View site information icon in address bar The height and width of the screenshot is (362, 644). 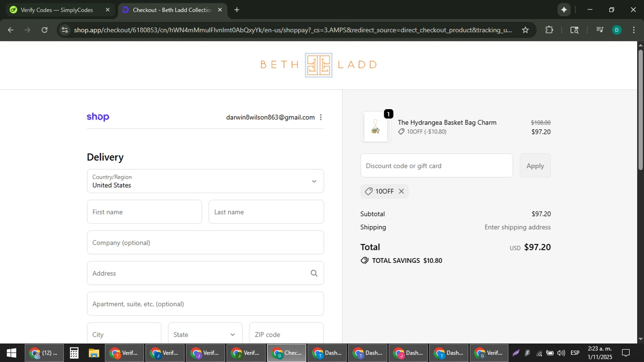65,30
